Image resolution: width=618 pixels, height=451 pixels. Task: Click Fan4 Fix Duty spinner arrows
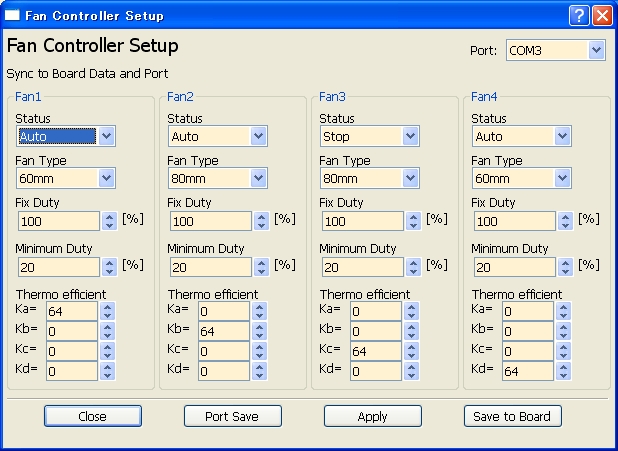point(565,221)
